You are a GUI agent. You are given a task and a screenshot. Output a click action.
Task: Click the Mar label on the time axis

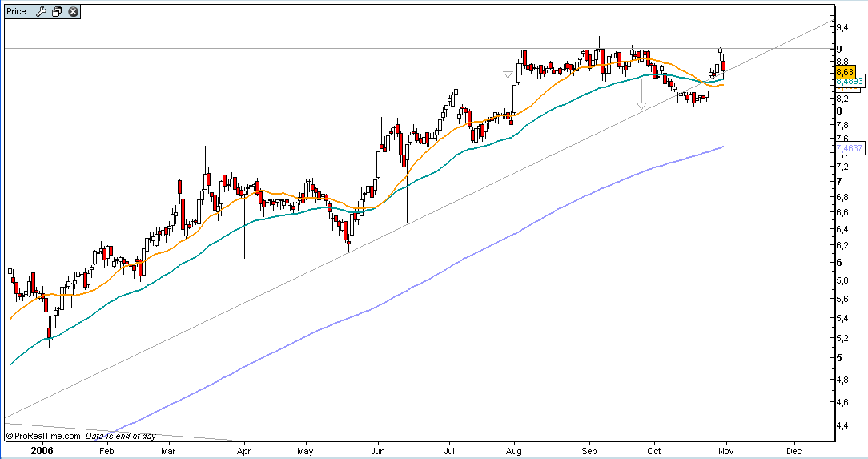[168, 451]
